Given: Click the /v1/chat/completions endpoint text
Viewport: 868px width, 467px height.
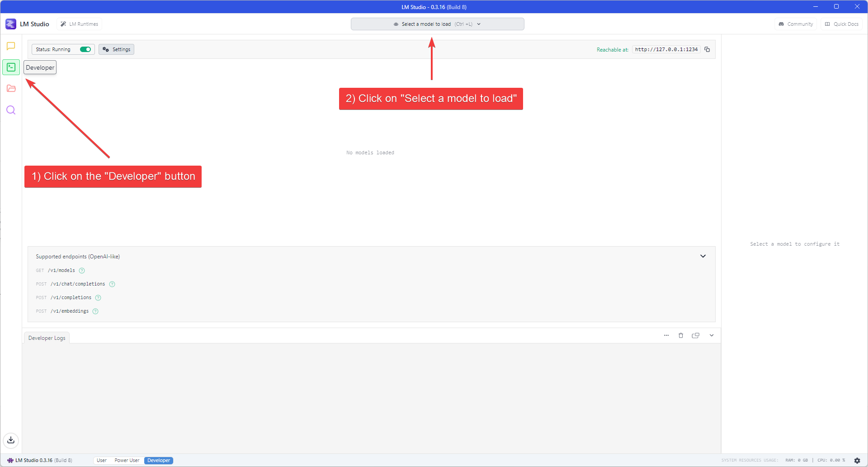Looking at the screenshot, I should [78, 284].
